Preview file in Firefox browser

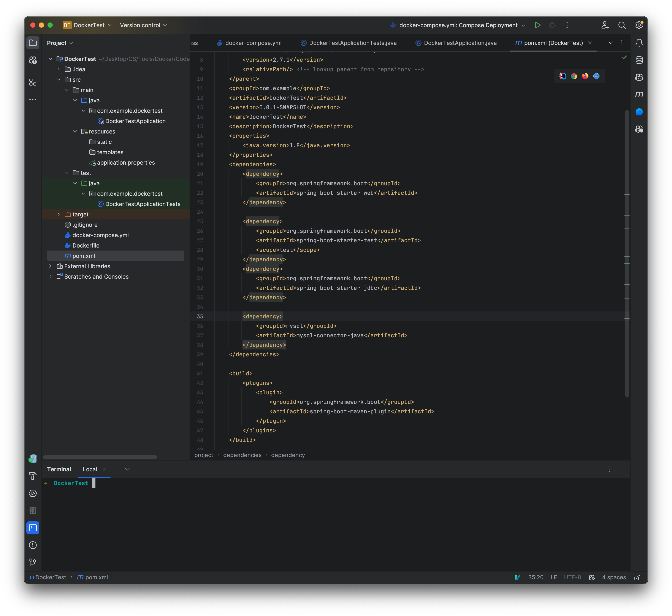coord(585,76)
